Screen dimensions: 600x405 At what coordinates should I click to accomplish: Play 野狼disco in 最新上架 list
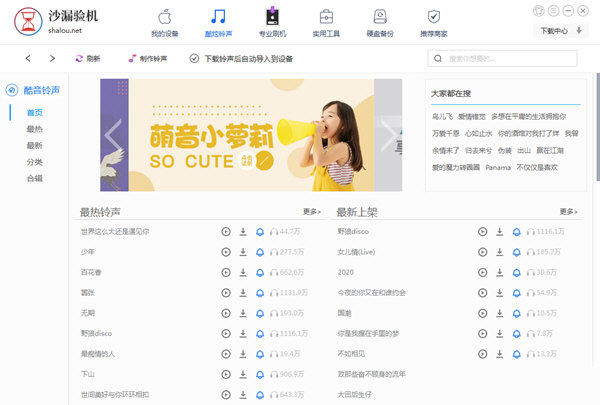[x=483, y=232]
